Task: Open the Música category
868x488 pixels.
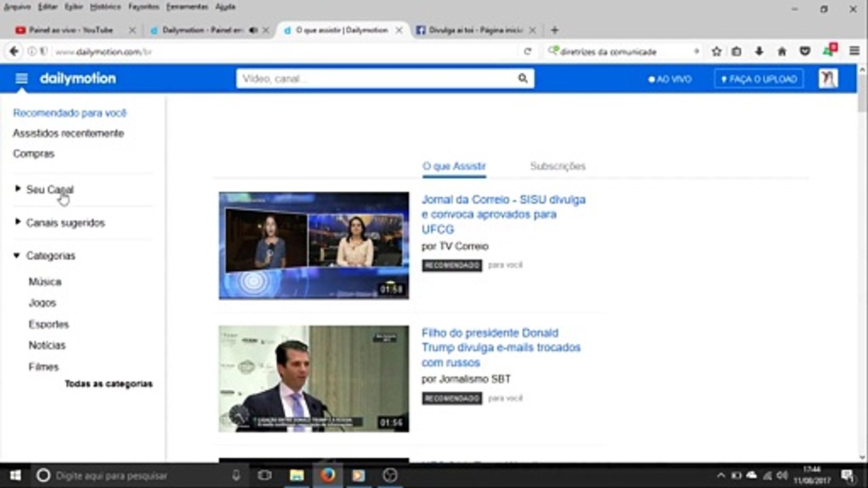Action: pos(45,281)
